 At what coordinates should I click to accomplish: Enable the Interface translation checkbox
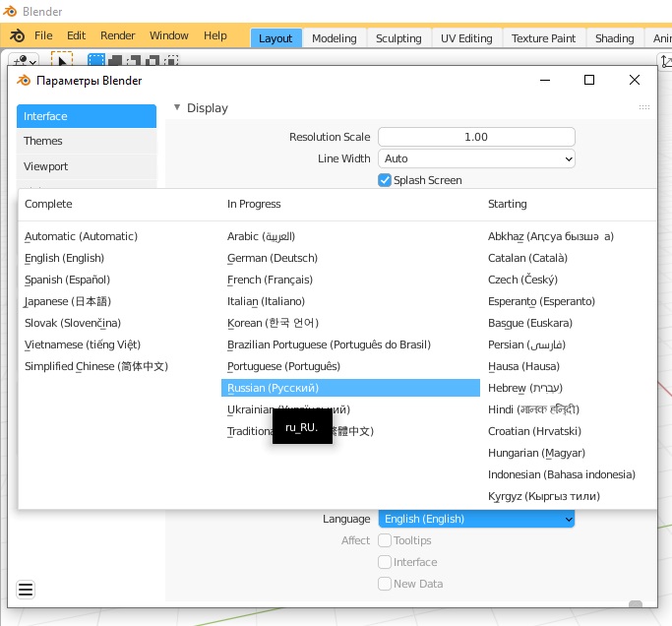[385, 562]
